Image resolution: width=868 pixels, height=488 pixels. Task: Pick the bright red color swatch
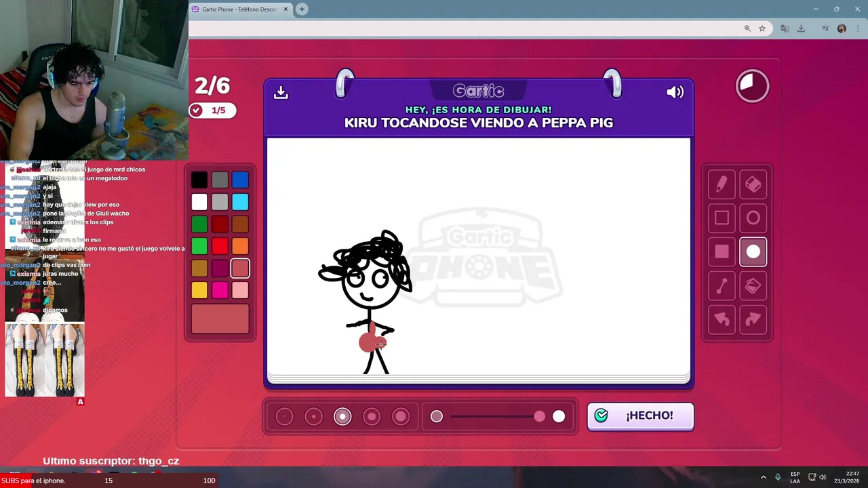coord(220,246)
